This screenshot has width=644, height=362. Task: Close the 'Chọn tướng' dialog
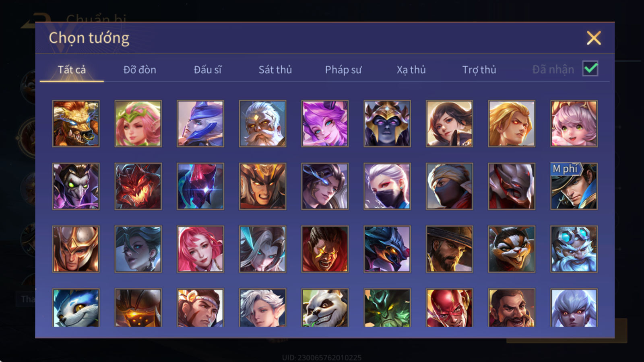(594, 38)
